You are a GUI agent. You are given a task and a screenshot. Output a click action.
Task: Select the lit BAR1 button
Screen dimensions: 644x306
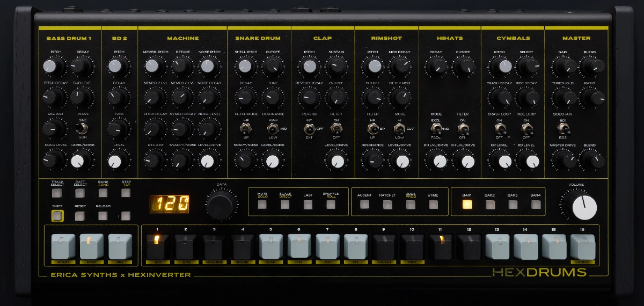tap(467, 204)
